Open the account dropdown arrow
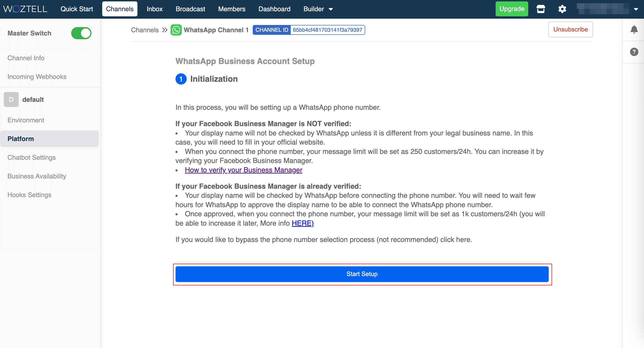 636,9
